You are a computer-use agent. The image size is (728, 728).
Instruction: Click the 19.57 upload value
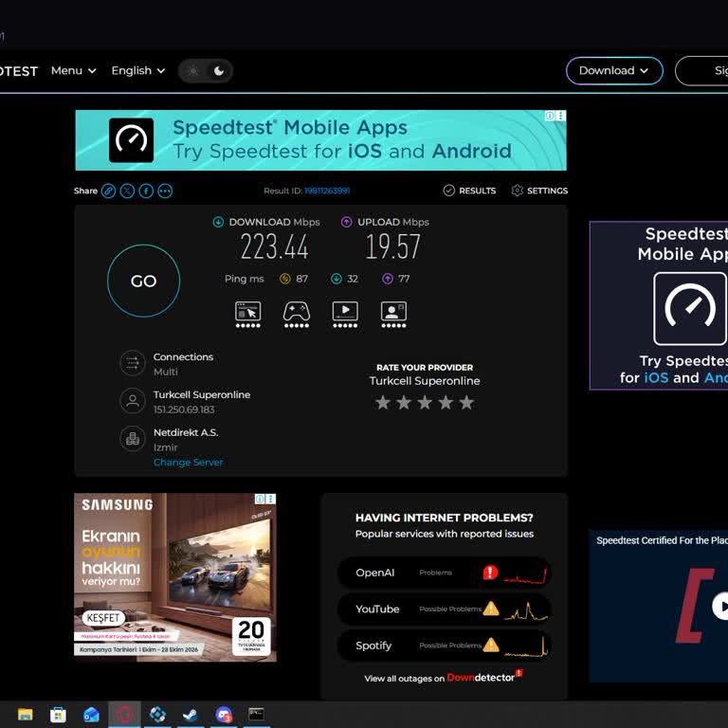(392, 246)
